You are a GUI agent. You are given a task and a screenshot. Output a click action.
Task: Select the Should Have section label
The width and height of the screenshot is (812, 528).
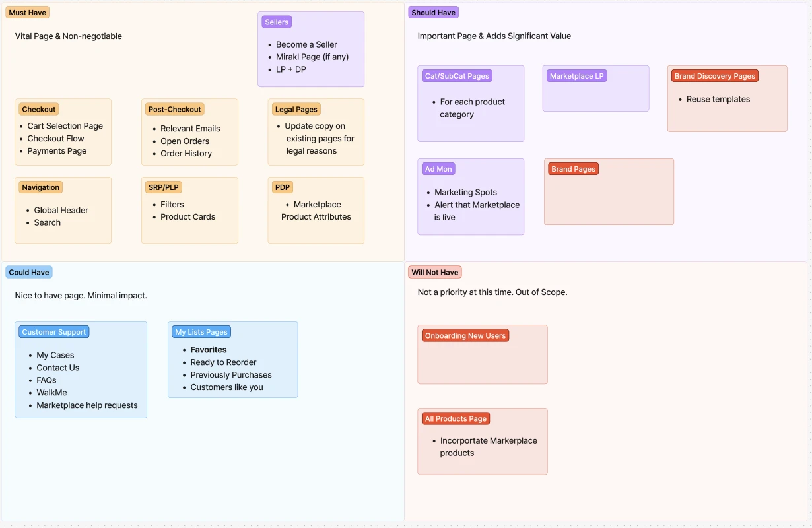433,13
